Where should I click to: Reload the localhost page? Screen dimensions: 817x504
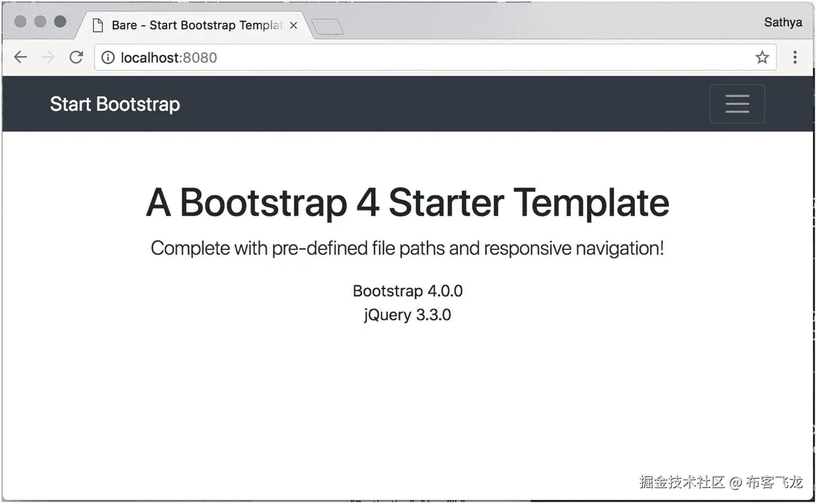tap(76, 57)
